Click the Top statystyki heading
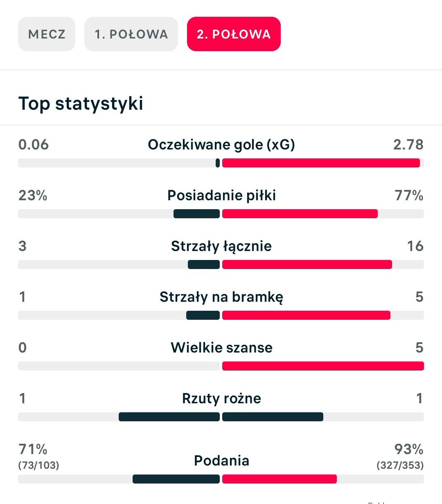The height and width of the screenshot is (504, 442). [81, 103]
